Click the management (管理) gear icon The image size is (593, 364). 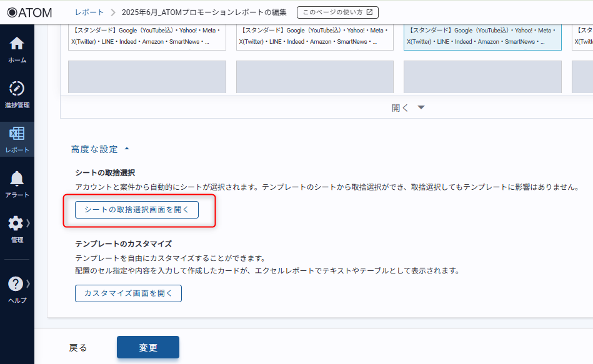pos(16,224)
